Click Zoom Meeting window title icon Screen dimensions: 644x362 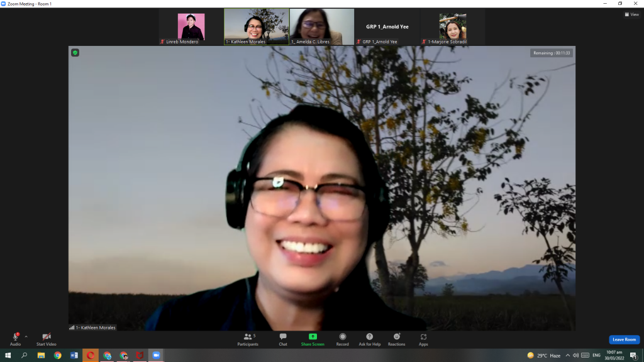click(x=3, y=4)
